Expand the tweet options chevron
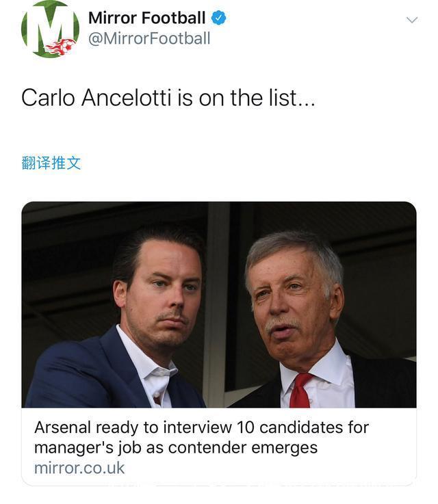438x504 pixels. coord(412,20)
